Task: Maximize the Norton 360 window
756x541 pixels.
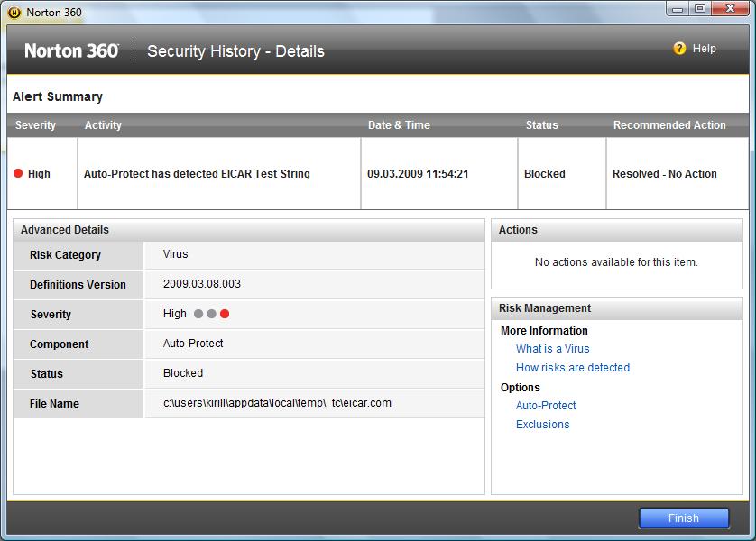Action: (700, 9)
